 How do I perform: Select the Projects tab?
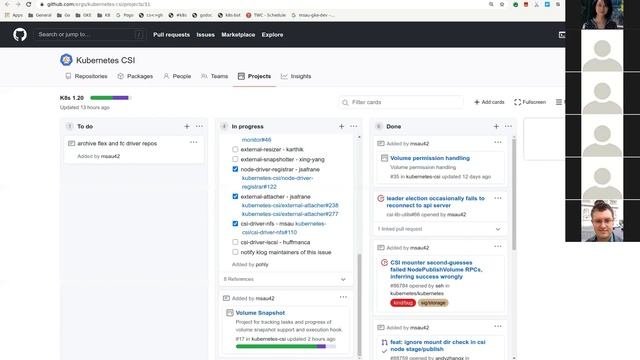pos(254,76)
